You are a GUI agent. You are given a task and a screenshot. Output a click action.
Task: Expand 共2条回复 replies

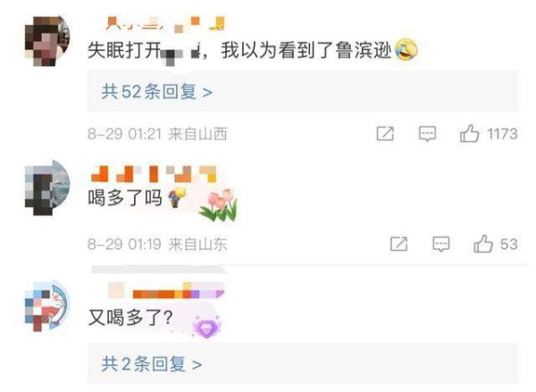152,364
